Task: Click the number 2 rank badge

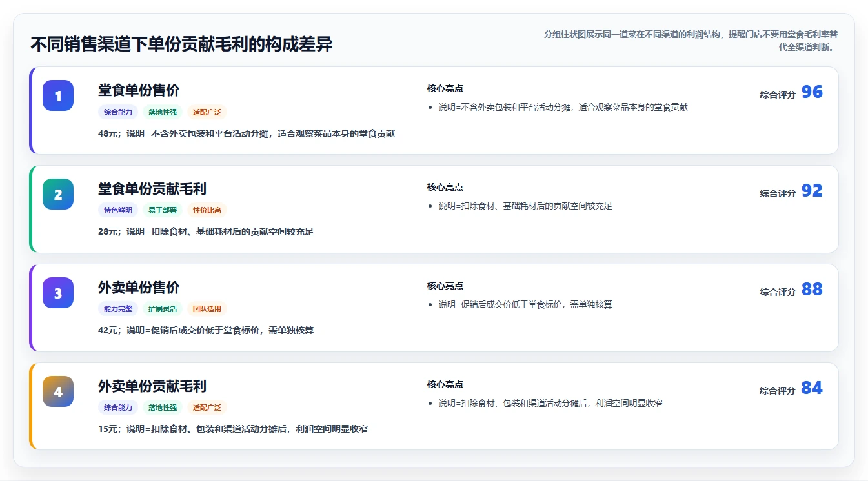Action: point(58,194)
